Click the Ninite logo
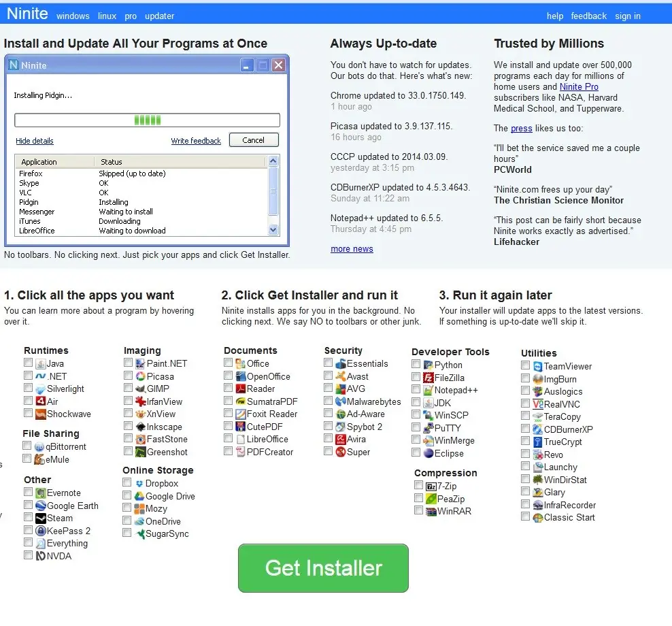Image resolution: width=672 pixels, height=626 pixels. [27, 14]
